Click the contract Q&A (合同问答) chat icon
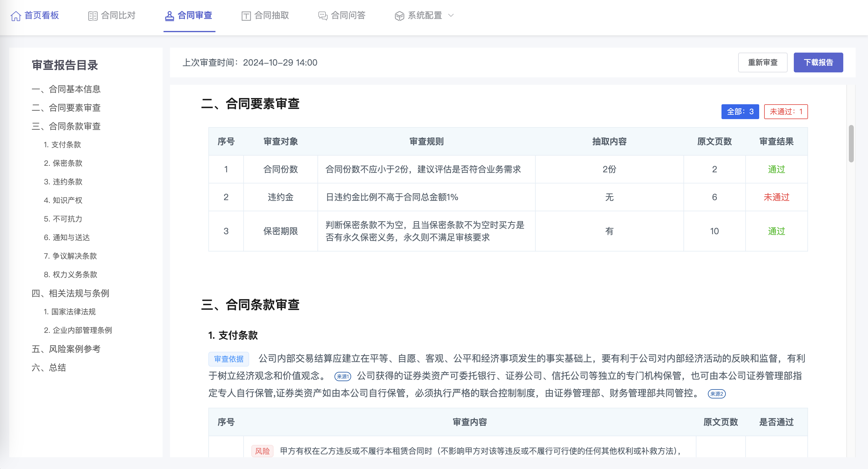The height and width of the screenshot is (469, 868). click(323, 16)
